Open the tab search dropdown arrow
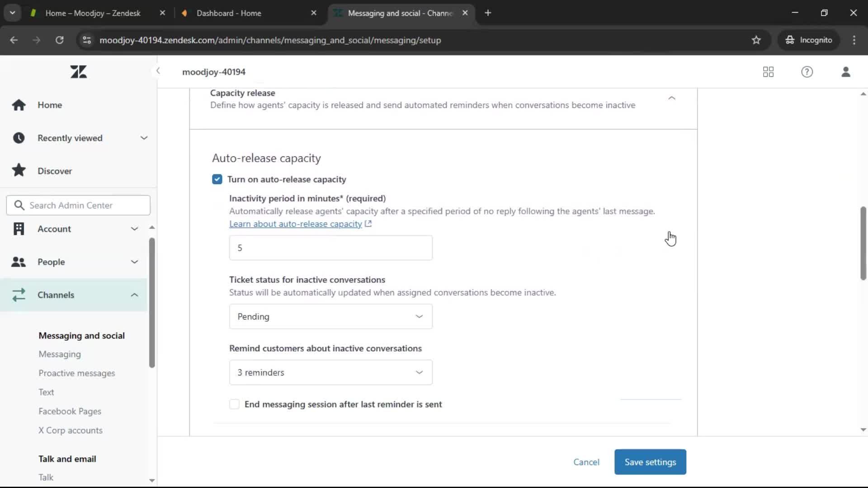The image size is (868, 488). (x=12, y=13)
